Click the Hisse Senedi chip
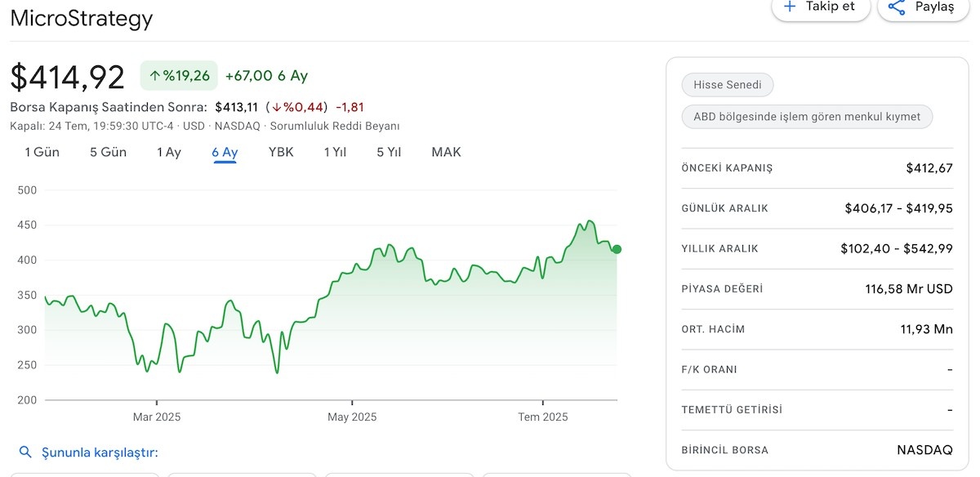 tap(728, 85)
